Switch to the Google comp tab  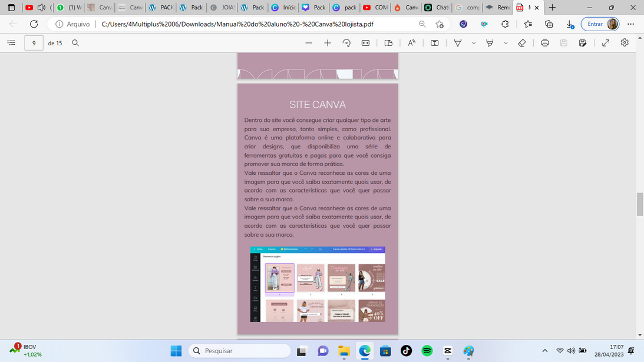(x=468, y=8)
